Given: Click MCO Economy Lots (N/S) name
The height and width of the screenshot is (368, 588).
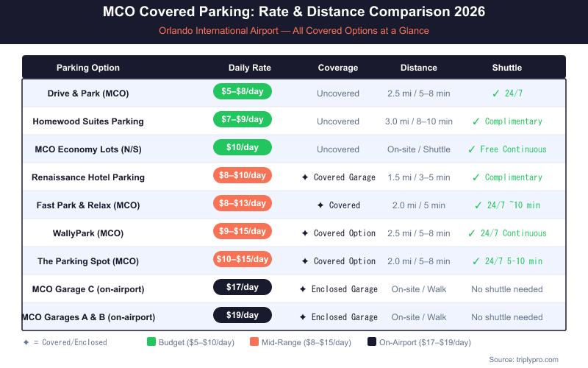Looking at the screenshot, I should pos(88,149).
